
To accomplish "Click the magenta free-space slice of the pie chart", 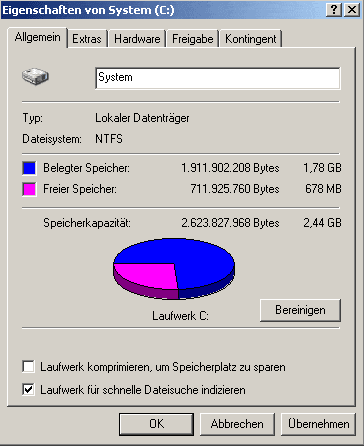I will [147, 275].
